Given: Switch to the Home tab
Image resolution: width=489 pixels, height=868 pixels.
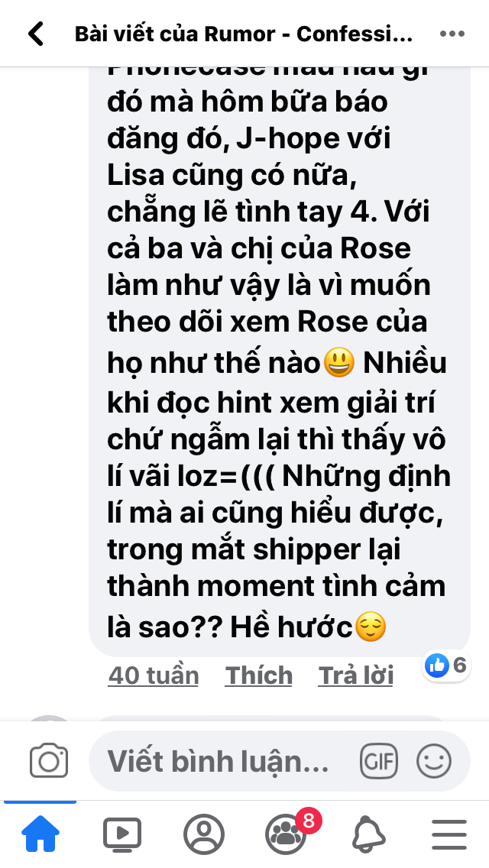Looking at the screenshot, I should click(x=40, y=834).
